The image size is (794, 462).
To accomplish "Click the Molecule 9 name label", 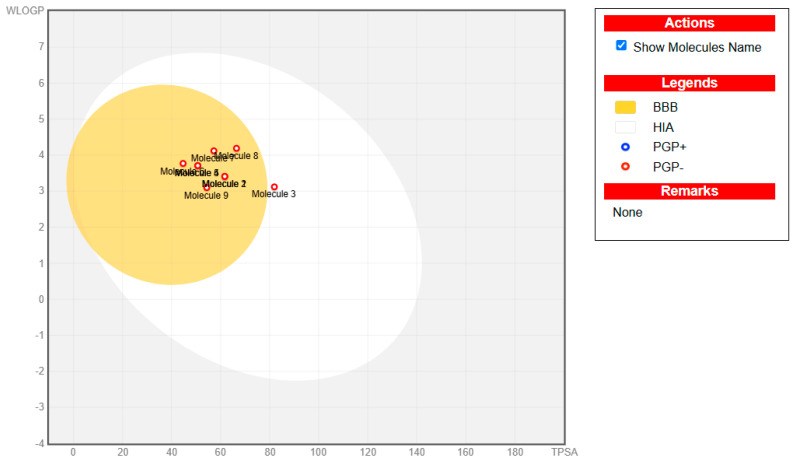I will coord(206,196).
